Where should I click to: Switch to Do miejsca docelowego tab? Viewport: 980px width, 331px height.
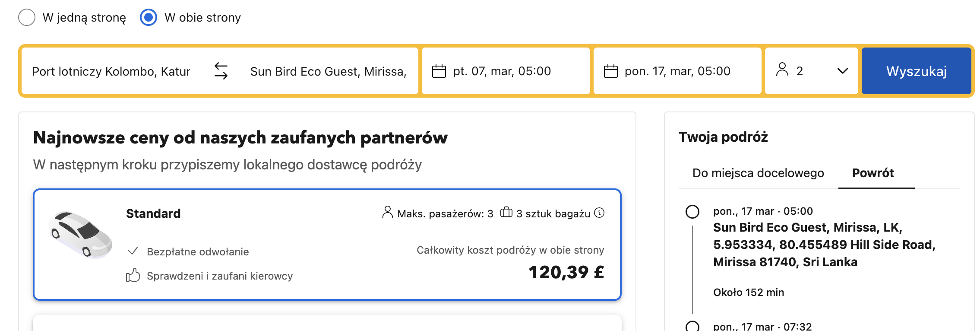[758, 173]
